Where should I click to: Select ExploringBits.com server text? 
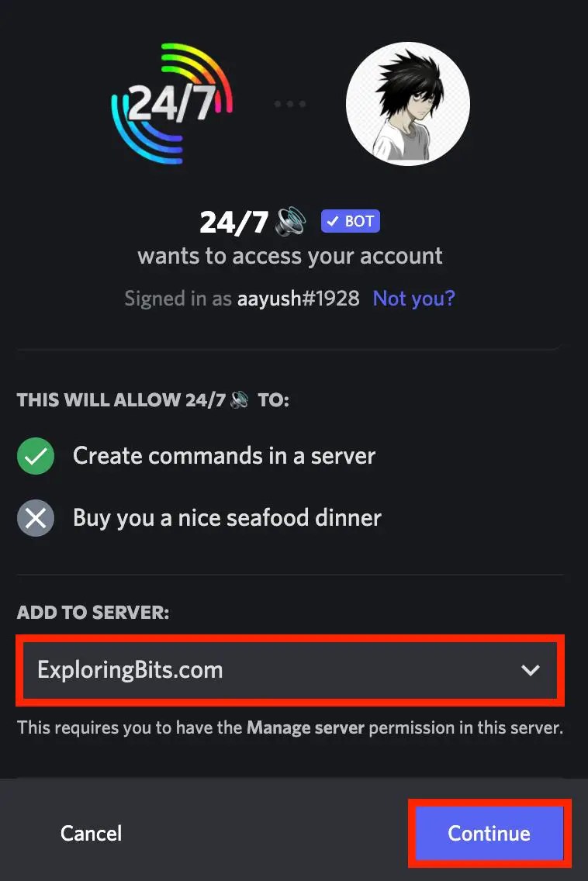(x=130, y=670)
